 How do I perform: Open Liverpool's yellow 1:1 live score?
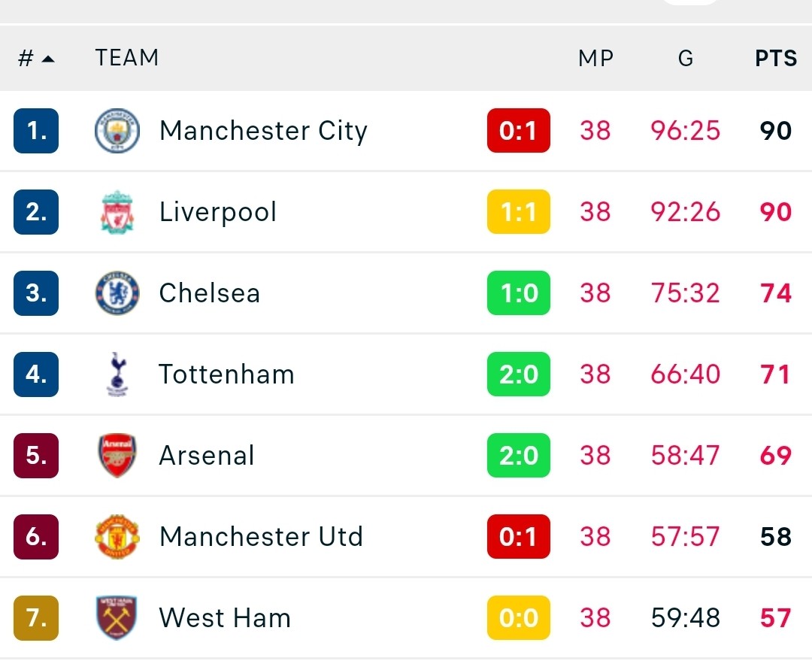pyautogui.click(x=518, y=212)
